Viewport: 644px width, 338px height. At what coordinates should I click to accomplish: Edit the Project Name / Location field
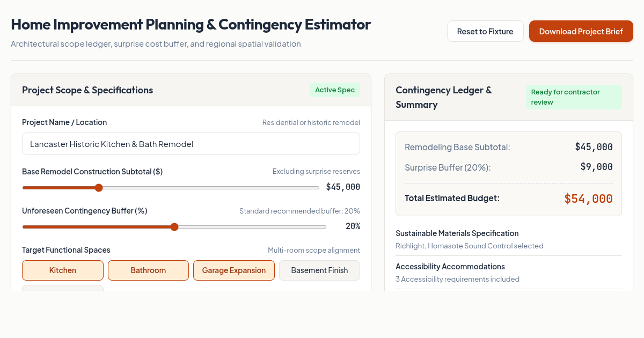tap(191, 144)
